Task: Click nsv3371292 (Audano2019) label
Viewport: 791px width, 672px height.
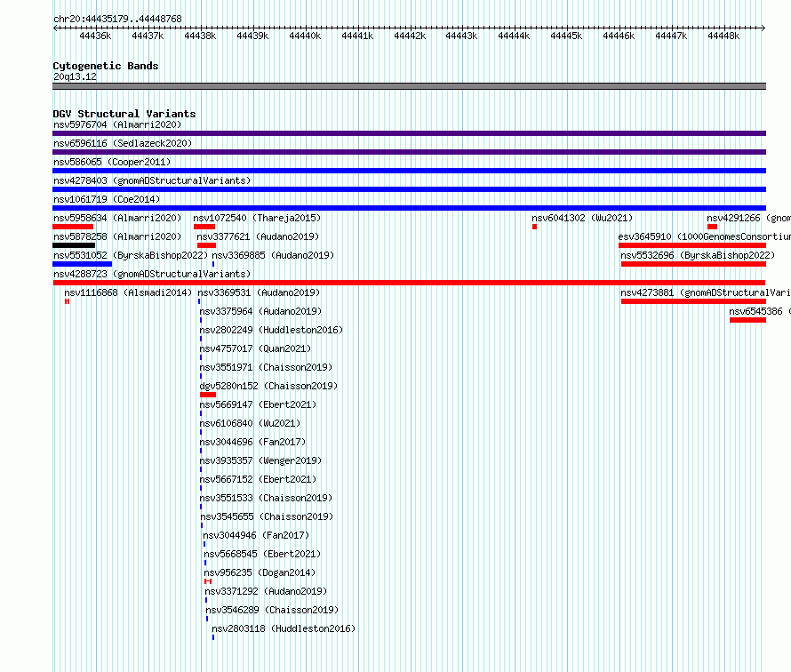Action: (266, 591)
